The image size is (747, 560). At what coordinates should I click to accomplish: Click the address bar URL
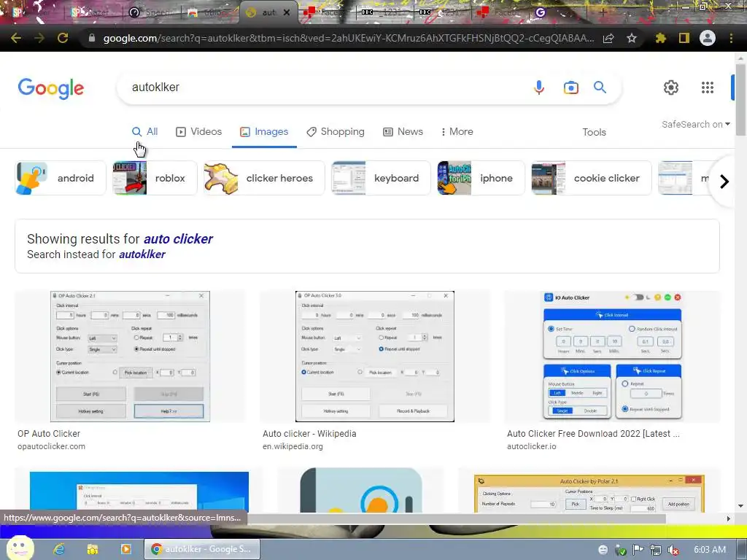click(349, 39)
